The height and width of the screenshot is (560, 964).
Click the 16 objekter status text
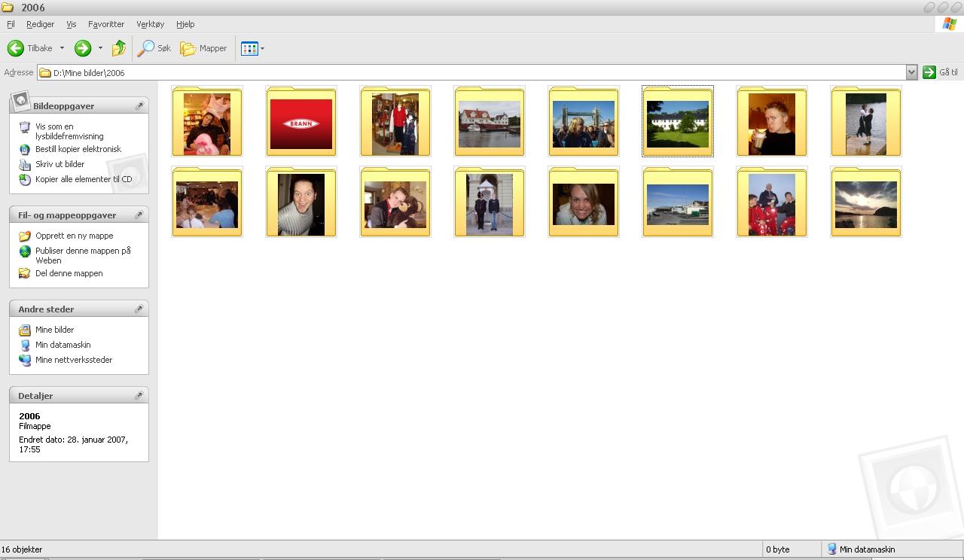tap(22, 549)
